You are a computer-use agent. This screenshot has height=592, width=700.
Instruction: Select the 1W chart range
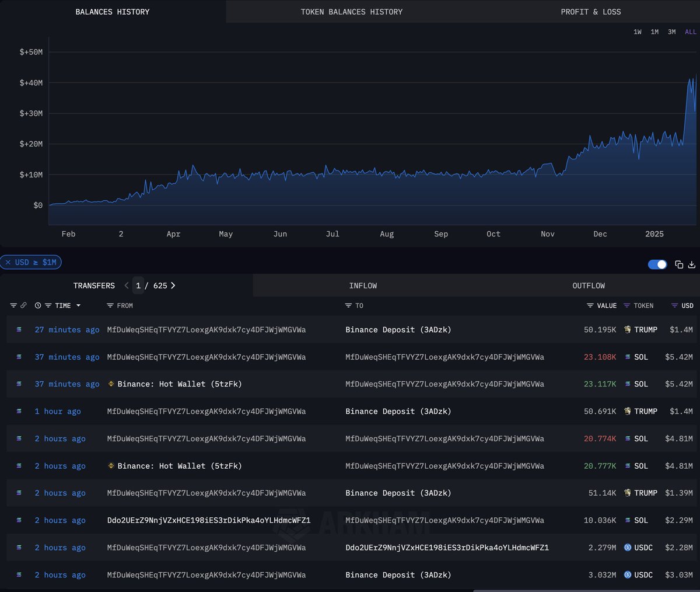click(x=638, y=32)
